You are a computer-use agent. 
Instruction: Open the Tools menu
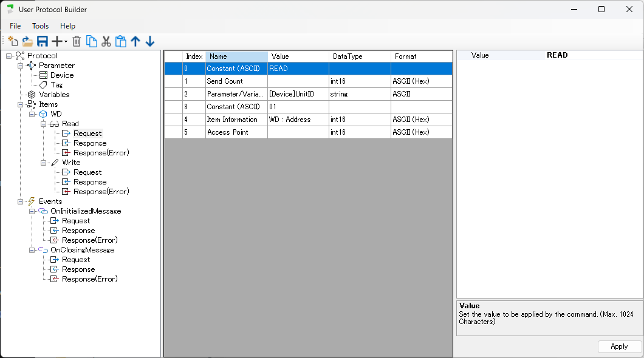pyautogui.click(x=41, y=26)
